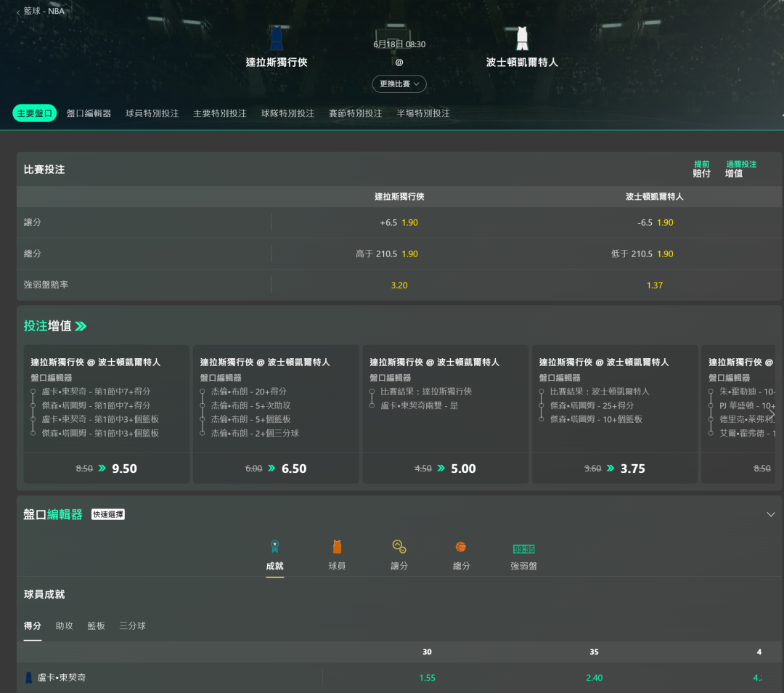Switch to the 三分球 sub-tab
This screenshot has height=693, width=784.
[133, 626]
